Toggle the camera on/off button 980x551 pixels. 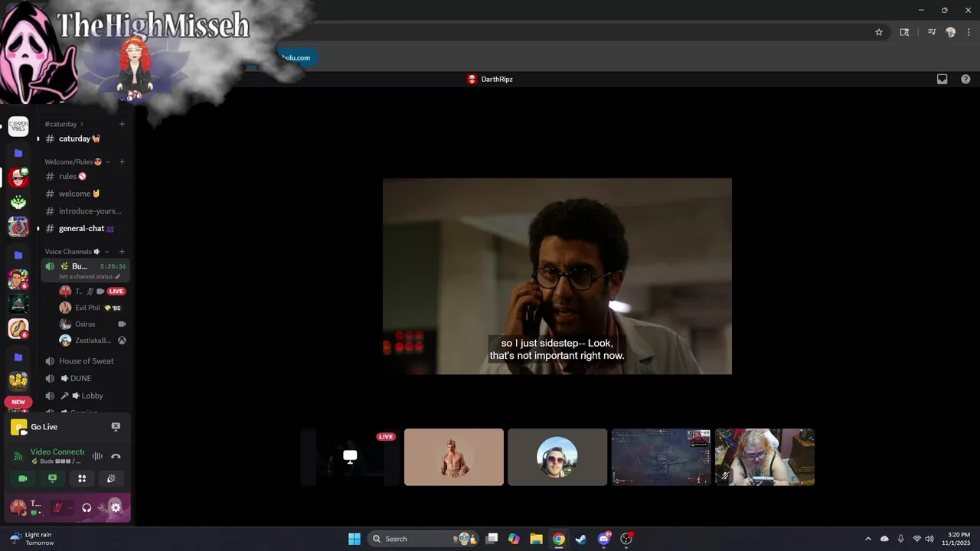point(23,478)
